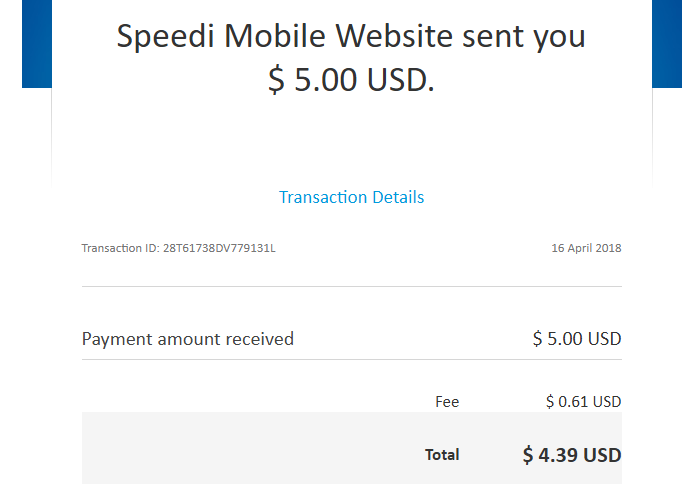Click the $ 5.00 USD payment amount value
This screenshot has height=484, width=690.
pyautogui.click(x=577, y=339)
